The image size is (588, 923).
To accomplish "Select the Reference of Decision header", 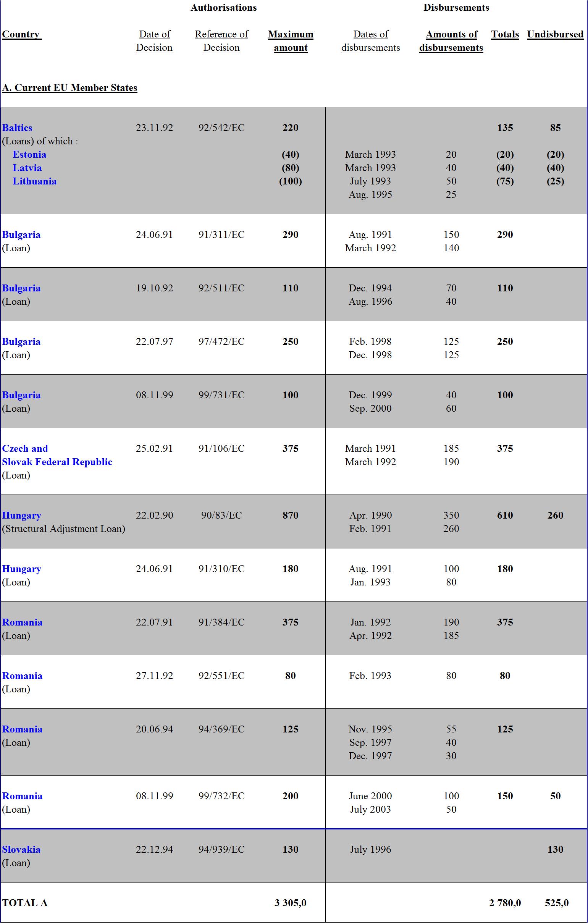I will [x=221, y=41].
